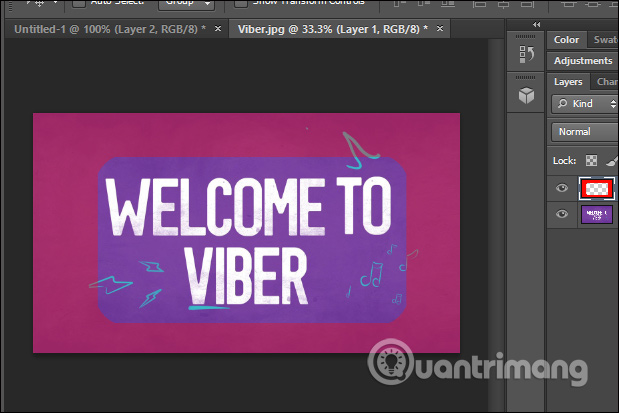This screenshot has height=413, width=619.
Task: Select the purple Viber layer thumbnail
Action: click(597, 214)
